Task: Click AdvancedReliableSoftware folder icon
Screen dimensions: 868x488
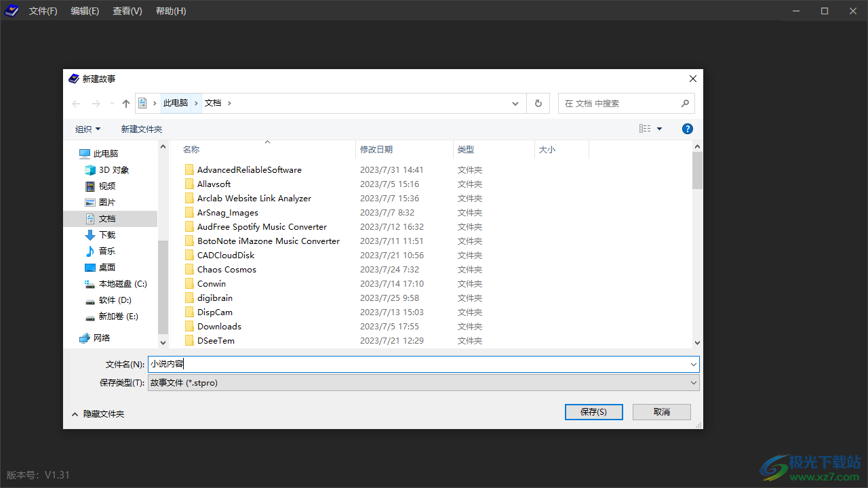Action: (x=189, y=170)
